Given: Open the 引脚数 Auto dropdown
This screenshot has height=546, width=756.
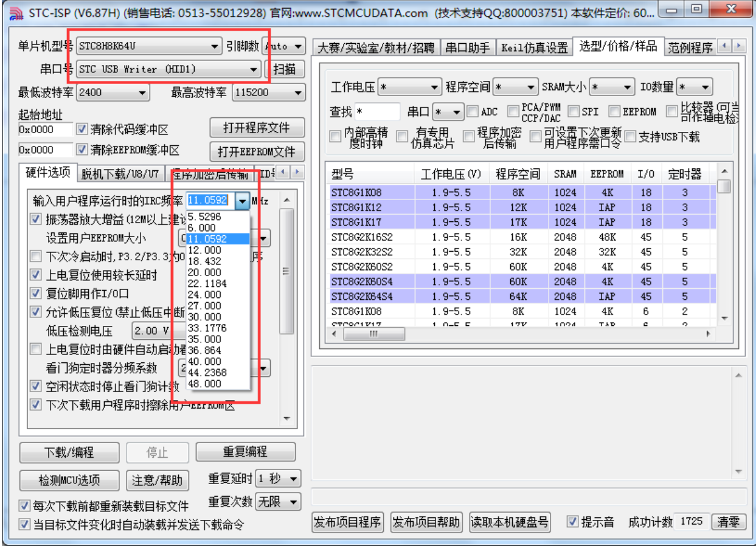Looking at the screenshot, I should (x=283, y=46).
